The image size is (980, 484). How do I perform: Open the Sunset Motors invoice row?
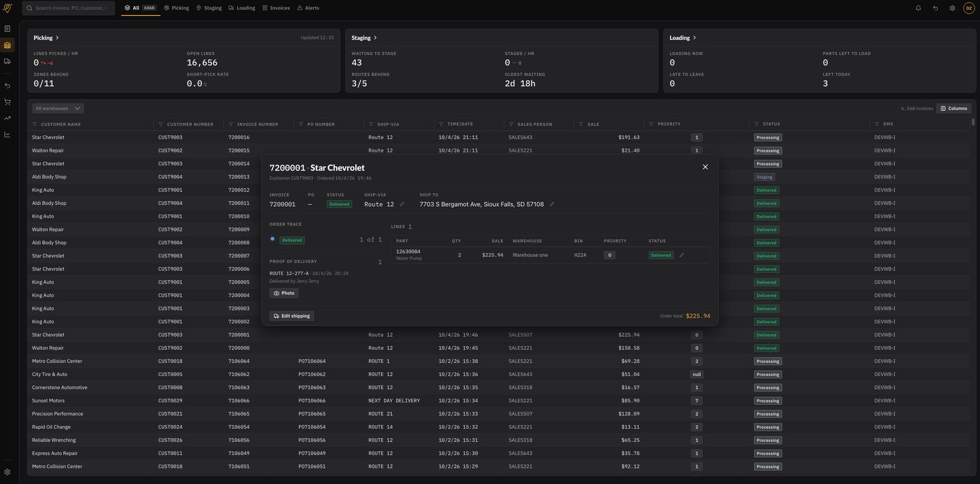tap(499, 401)
